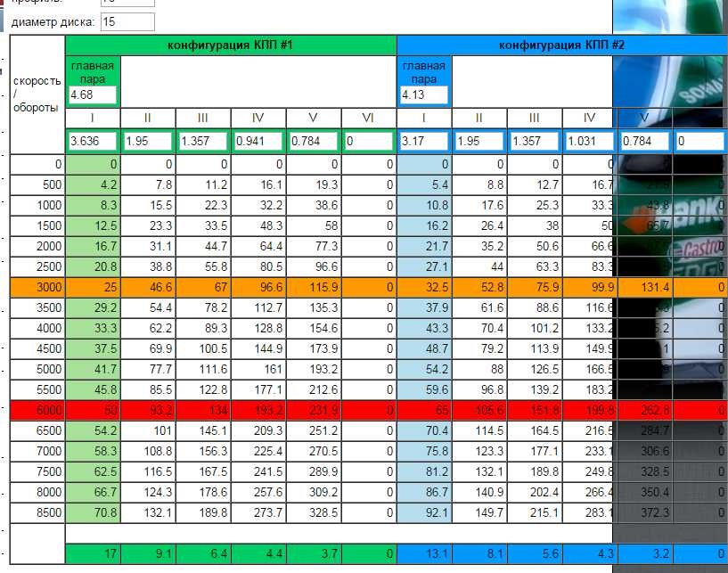Click the диаметр диска label
This screenshot has width=728, height=573.
[53, 21]
